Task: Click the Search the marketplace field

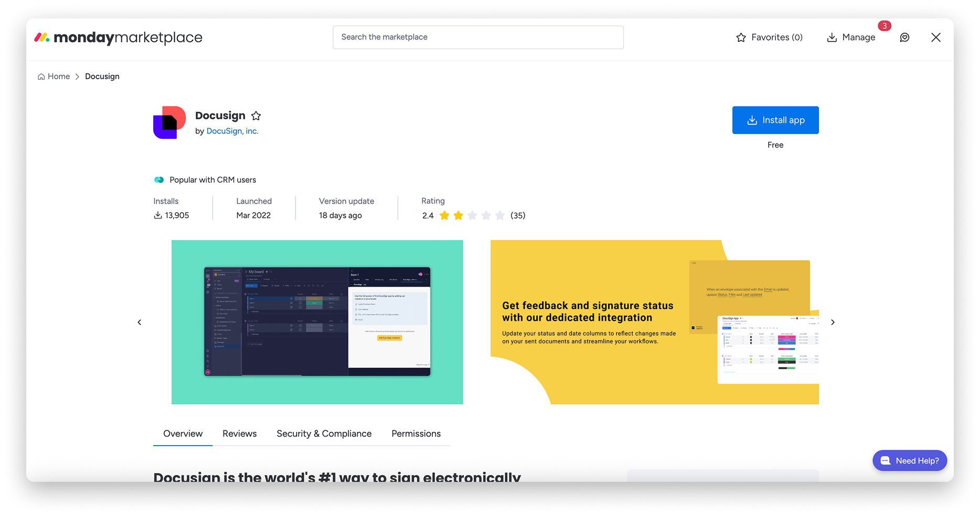Action: 478,37
